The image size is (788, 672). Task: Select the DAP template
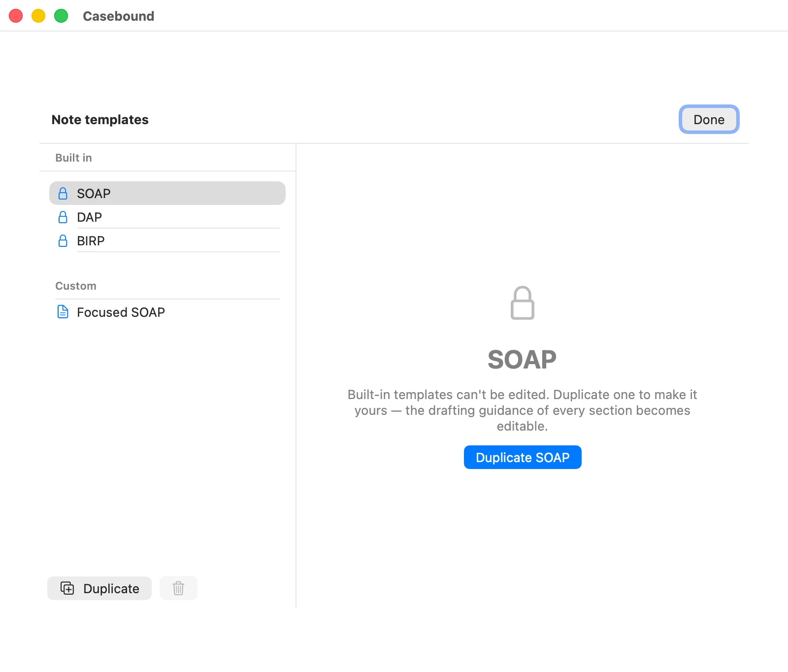[167, 217]
